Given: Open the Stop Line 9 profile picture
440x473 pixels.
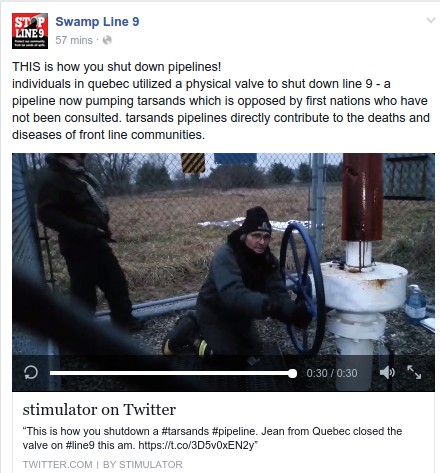Looking at the screenshot, I should tap(30, 31).
